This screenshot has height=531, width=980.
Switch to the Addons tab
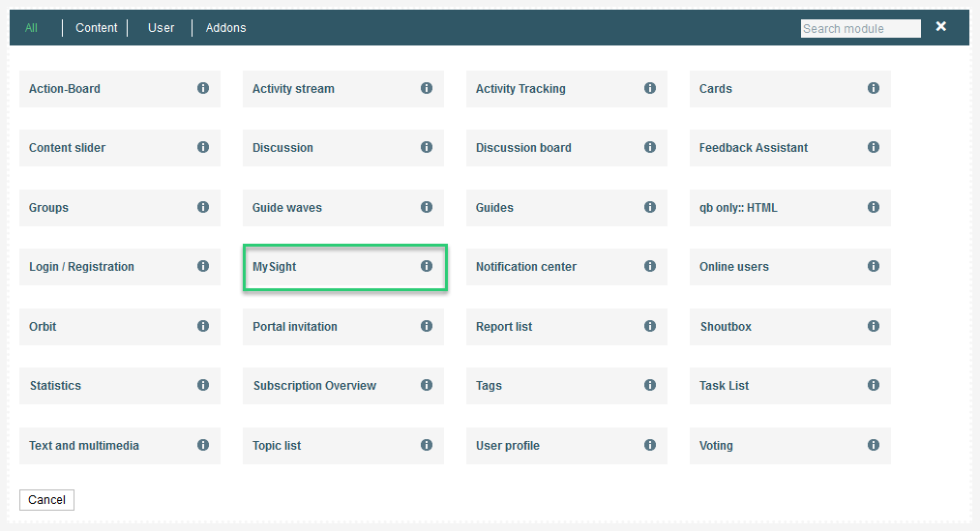click(225, 27)
